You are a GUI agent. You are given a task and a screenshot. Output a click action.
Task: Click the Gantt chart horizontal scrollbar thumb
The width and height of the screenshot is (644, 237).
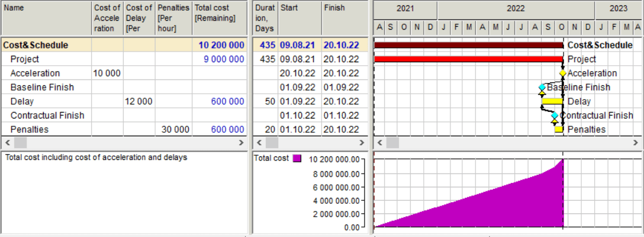tap(392, 143)
